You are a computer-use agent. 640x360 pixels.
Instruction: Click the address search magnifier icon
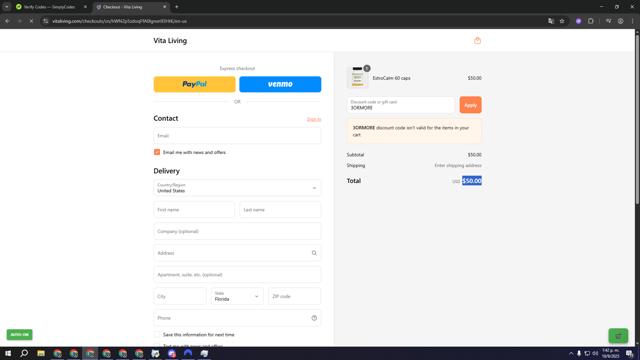pyautogui.click(x=314, y=253)
